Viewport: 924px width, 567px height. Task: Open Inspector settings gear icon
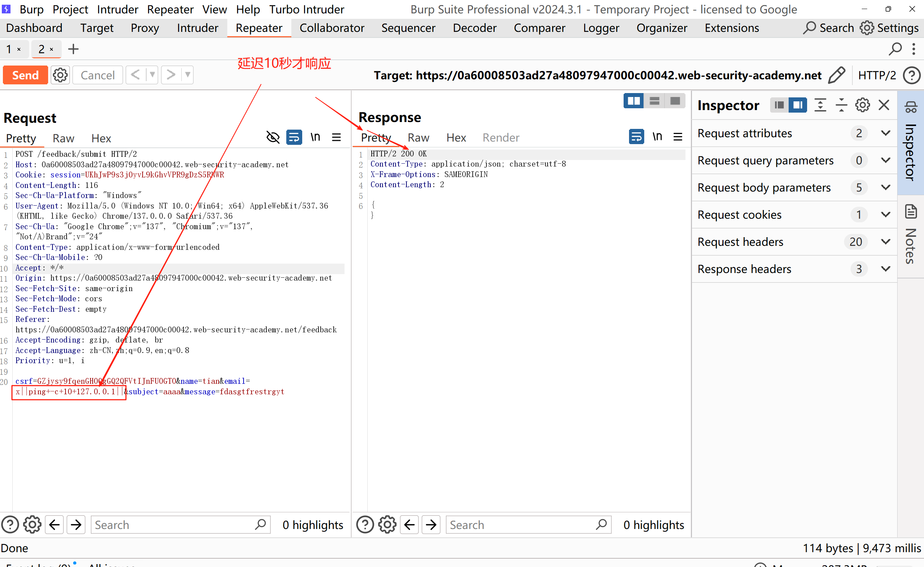click(x=862, y=105)
